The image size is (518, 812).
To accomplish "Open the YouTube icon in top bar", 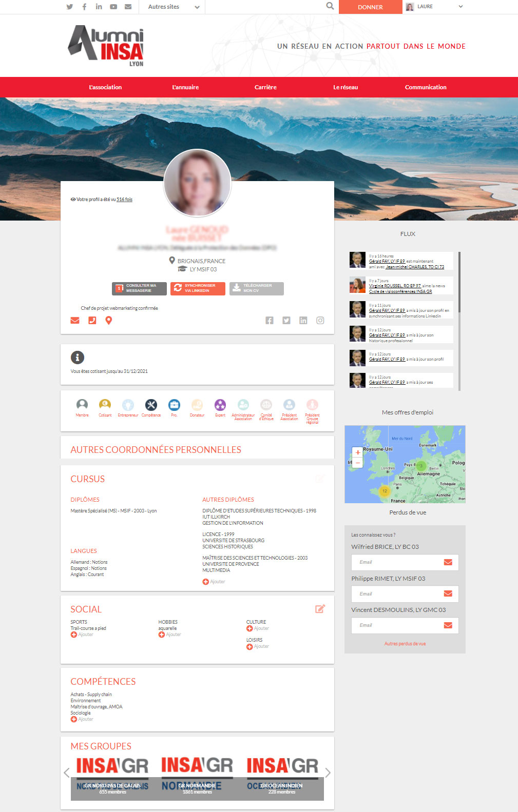I will pos(113,7).
